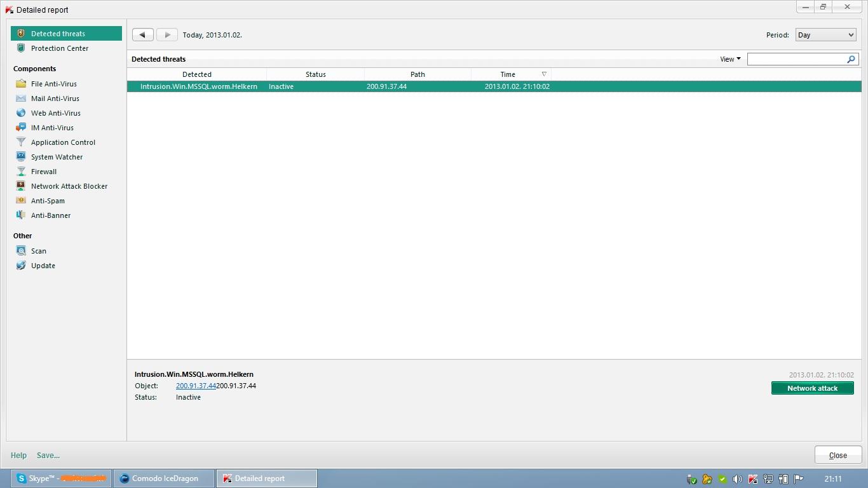This screenshot has height=488, width=868.
Task: Open Application Control funnel icon
Action: tap(21, 142)
